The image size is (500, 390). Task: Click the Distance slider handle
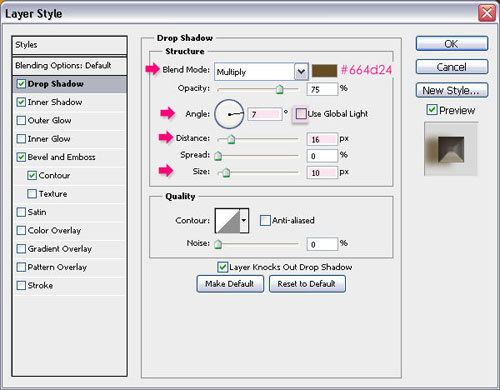click(x=231, y=139)
